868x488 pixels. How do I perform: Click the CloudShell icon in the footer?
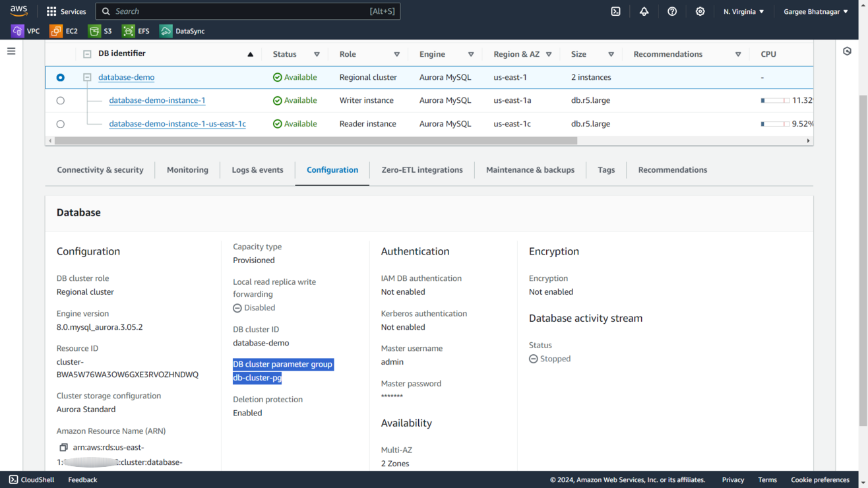pyautogui.click(x=13, y=479)
